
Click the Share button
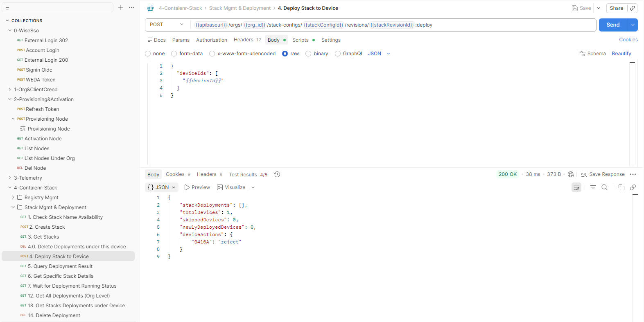click(x=616, y=8)
